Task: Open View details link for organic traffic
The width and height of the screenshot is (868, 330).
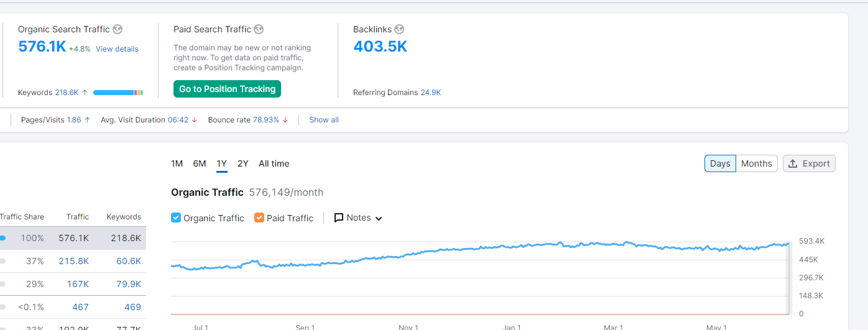Action: pyautogui.click(x=117, y=49)
